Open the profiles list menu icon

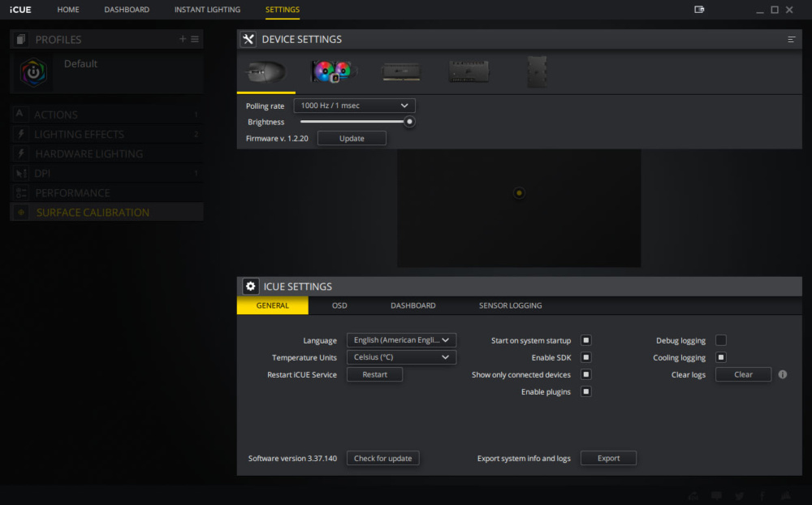pos(195,39)
